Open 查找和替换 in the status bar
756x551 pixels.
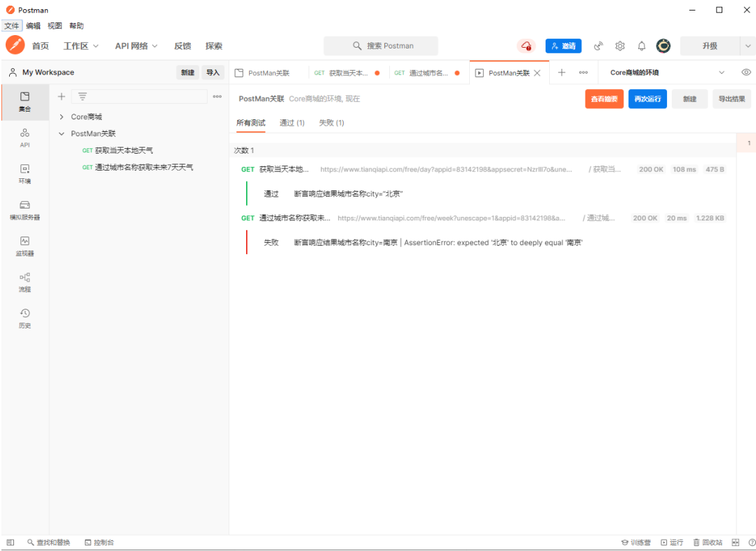pyautogui.click(x=48, y=543)
